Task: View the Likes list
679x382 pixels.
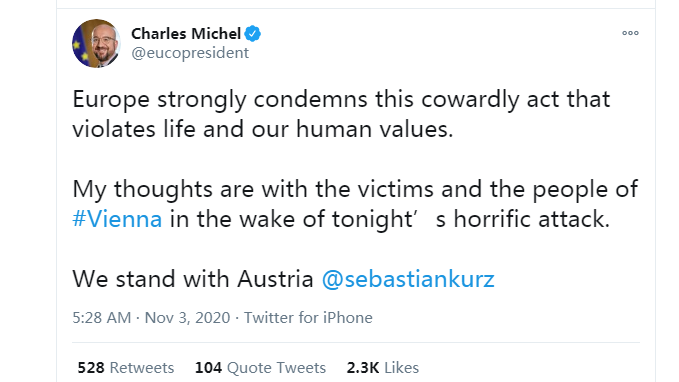Action: click(x=383, y=368)
